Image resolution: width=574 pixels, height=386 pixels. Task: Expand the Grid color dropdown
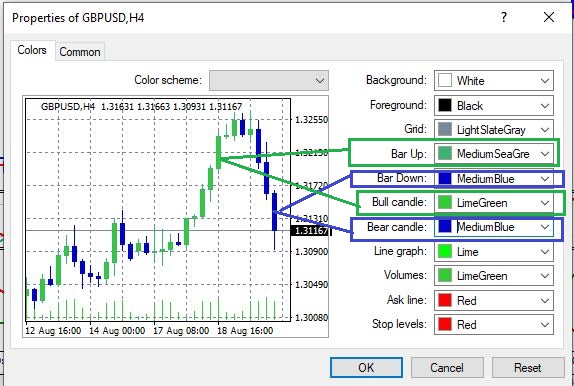pyautogui.click(x=494, y=130)
